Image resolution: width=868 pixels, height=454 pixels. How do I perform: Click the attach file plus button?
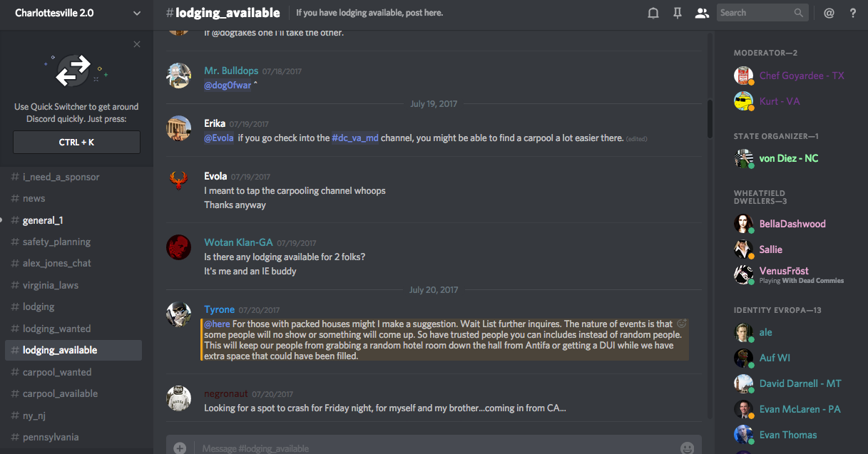[x=180, y=448]
